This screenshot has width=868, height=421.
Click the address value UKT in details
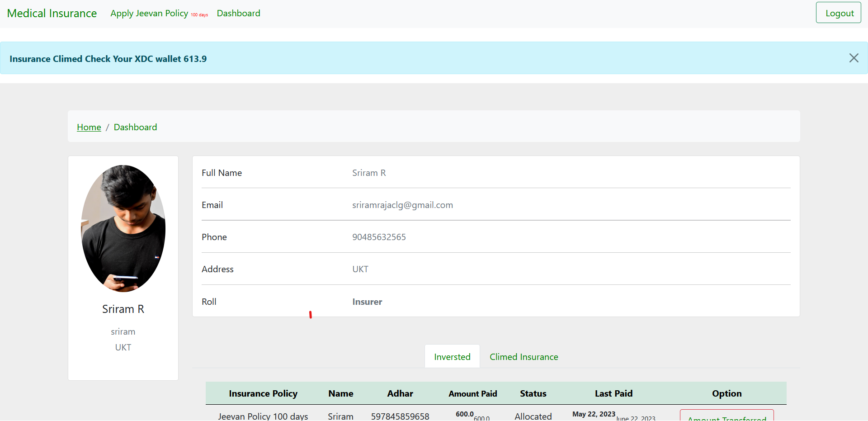(x=360, y=269)
